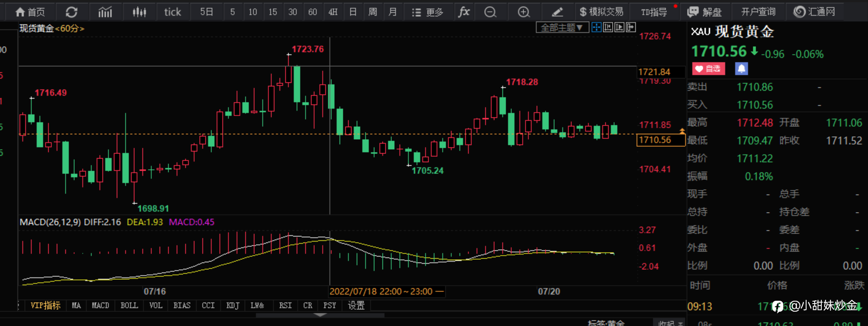The image size is (868, 326).
Task: Select the candlestick chart icon
Action: pos(139,12)
